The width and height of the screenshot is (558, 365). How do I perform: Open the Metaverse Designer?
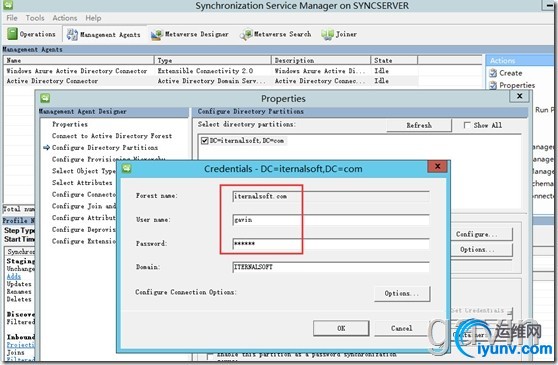coord(190,35)
